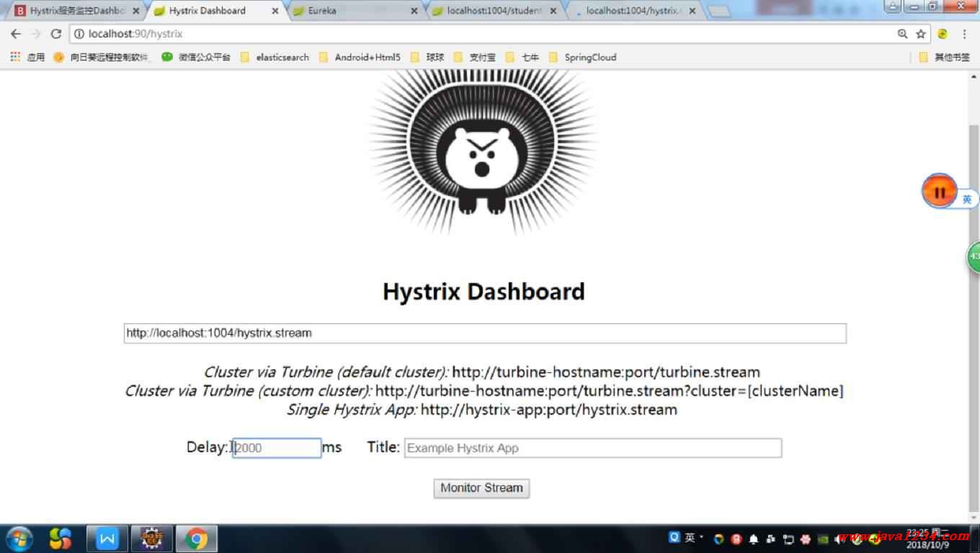
Task: Click the site info icon in address bar
Action: pos(79,34)
